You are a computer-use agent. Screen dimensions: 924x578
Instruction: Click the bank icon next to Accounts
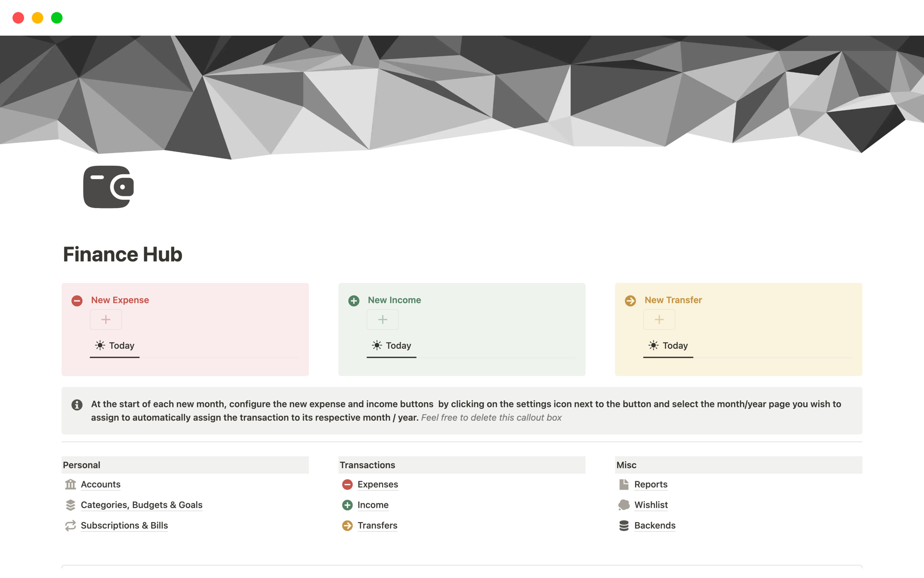71,484
